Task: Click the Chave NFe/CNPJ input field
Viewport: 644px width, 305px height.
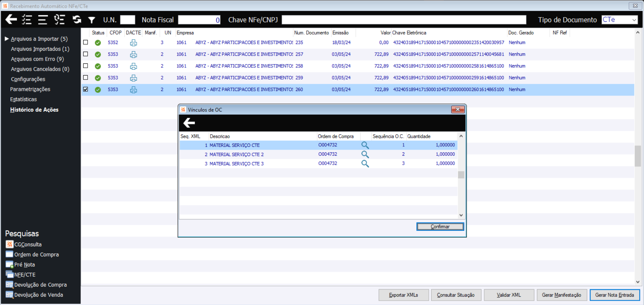Action: [x=404, y=20]
